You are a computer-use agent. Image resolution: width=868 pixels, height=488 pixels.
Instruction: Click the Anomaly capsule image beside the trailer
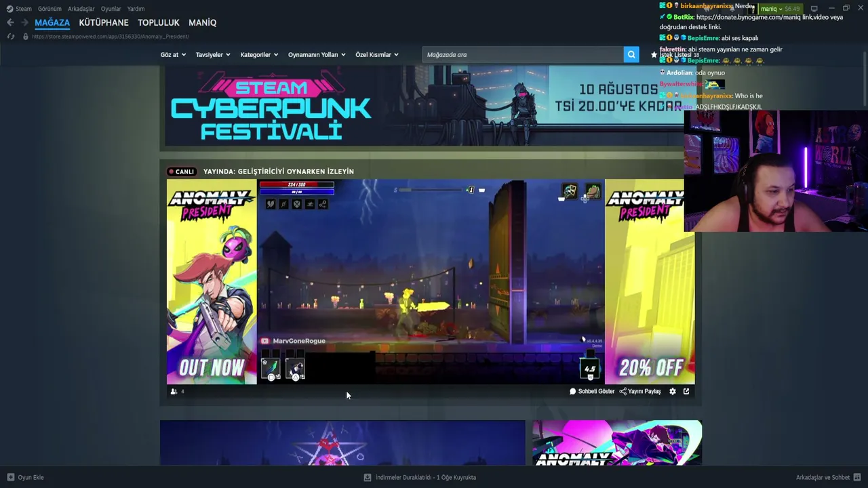pyautogui.click(x=617, y=443)
